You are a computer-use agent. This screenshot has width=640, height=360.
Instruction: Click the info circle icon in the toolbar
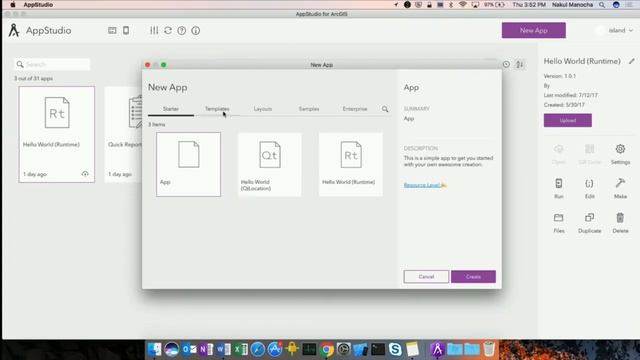[196, 31]
